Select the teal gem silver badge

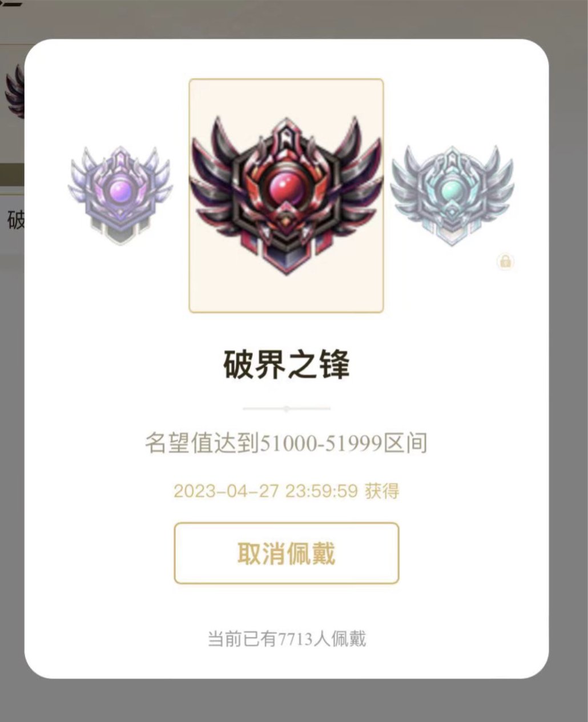click(x=452, y=195)
